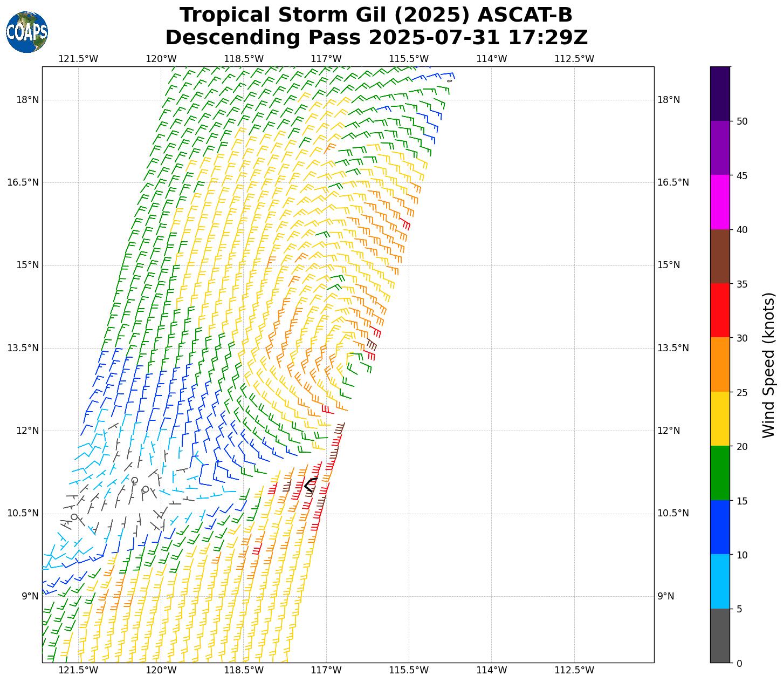784x682 pixels.
Task: Select the purple 45-50 knots swatch
Action: pyautogui.click(x=719, y=147)
